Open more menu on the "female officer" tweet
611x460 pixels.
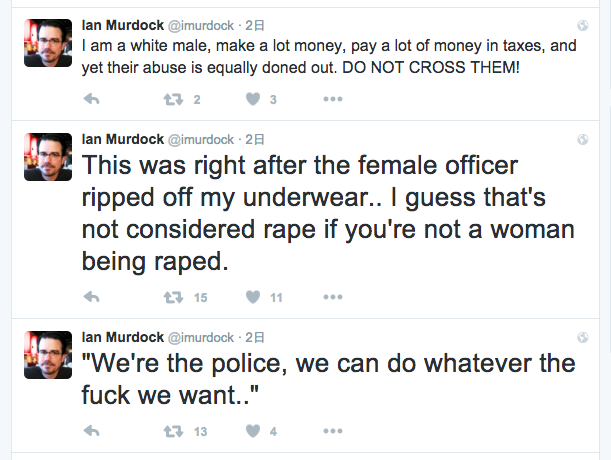click(333, 297)
